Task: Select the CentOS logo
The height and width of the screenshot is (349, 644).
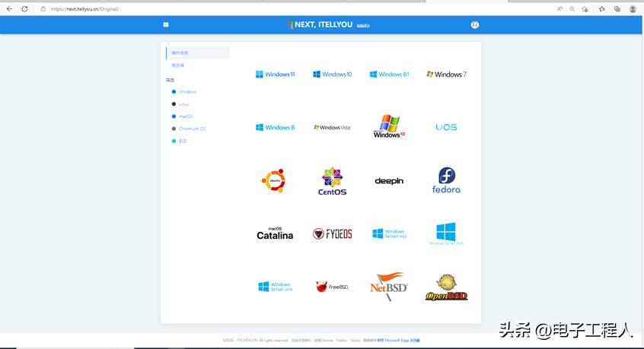Action: click(332, 181)
